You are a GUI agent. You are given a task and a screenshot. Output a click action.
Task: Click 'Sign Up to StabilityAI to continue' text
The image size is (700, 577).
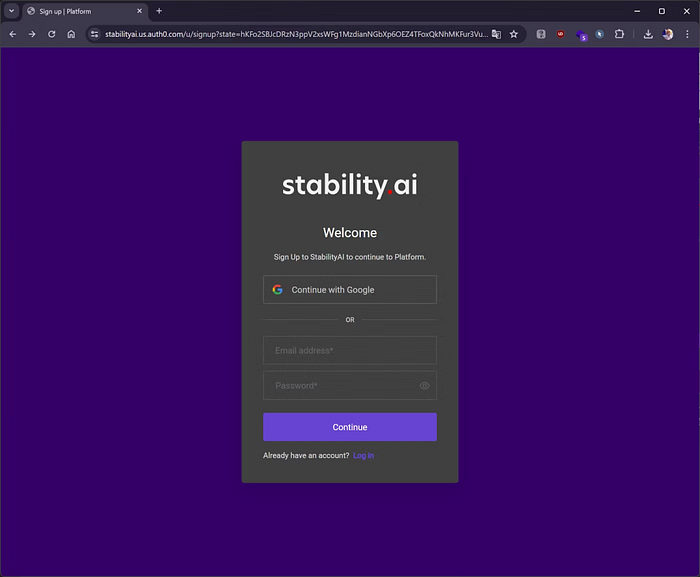350,257
